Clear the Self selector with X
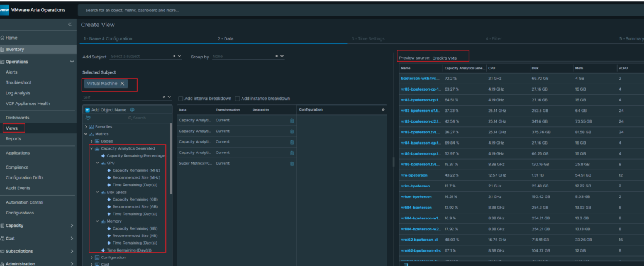The image size is (644, 266). click(x=164, y=97)
